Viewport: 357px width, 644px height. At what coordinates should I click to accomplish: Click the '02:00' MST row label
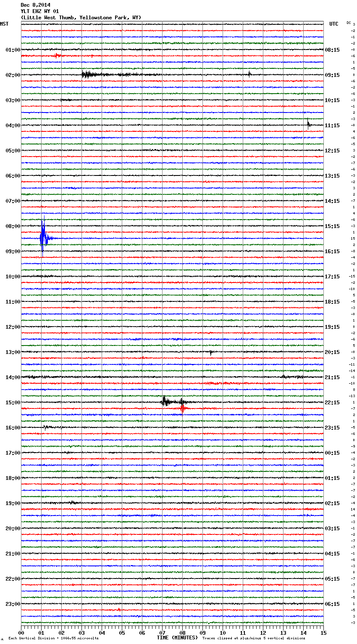pos(13,75)
